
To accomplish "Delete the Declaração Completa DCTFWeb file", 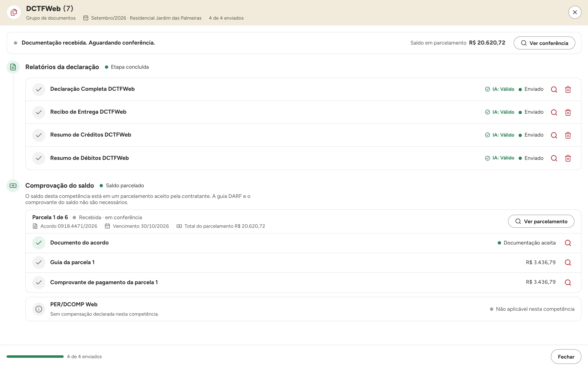I will tap(568, 89).
